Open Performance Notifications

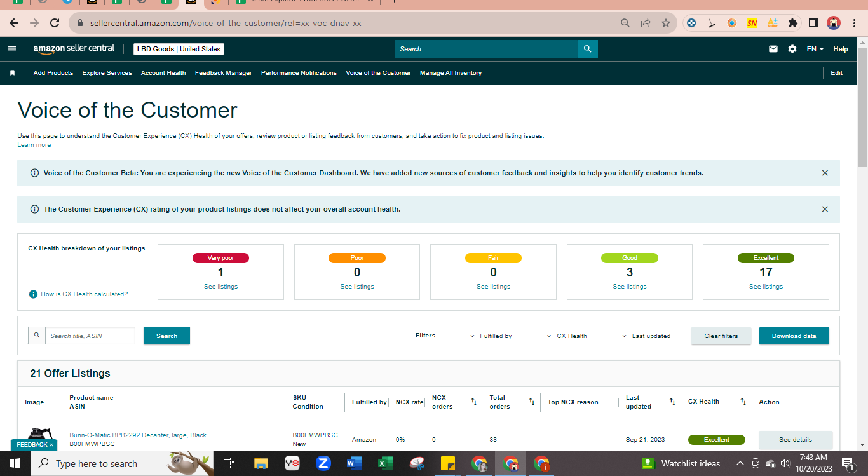coord(299,73)
